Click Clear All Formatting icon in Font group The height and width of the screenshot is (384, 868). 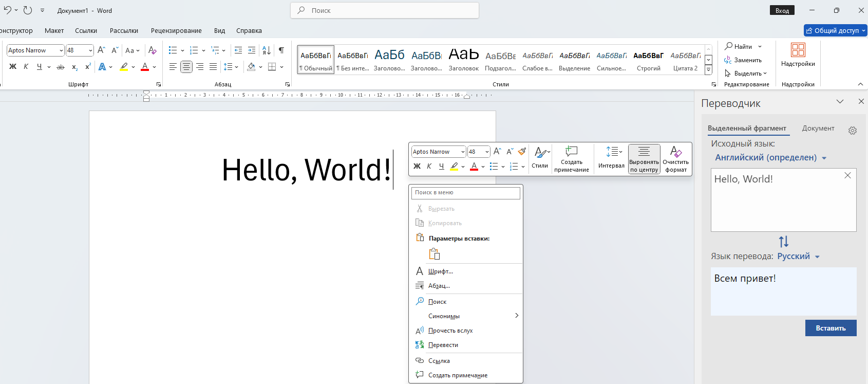click(x=152, y=50)
